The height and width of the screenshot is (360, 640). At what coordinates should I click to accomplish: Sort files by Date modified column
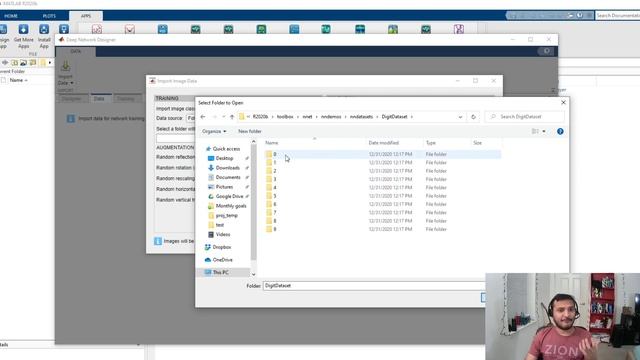click(384, 143)
